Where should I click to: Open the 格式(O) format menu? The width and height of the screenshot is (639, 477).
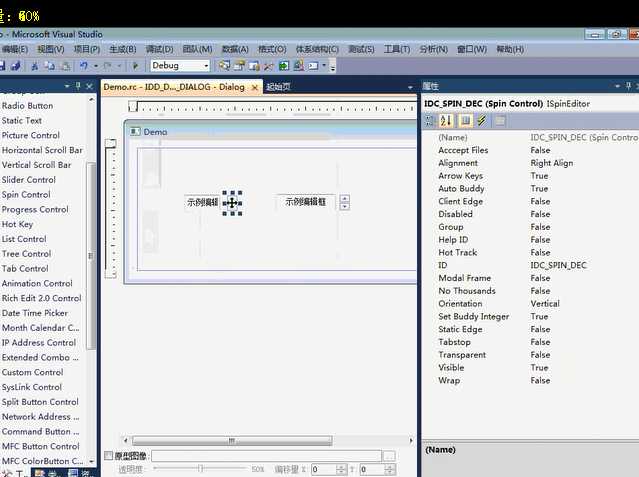[x=272, y=49]
